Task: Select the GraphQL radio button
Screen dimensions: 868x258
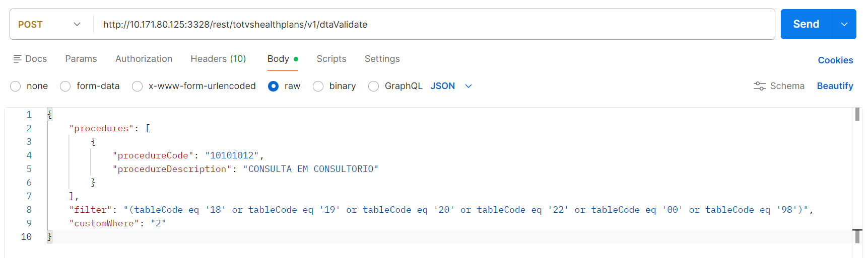Action: coord(373,87)
